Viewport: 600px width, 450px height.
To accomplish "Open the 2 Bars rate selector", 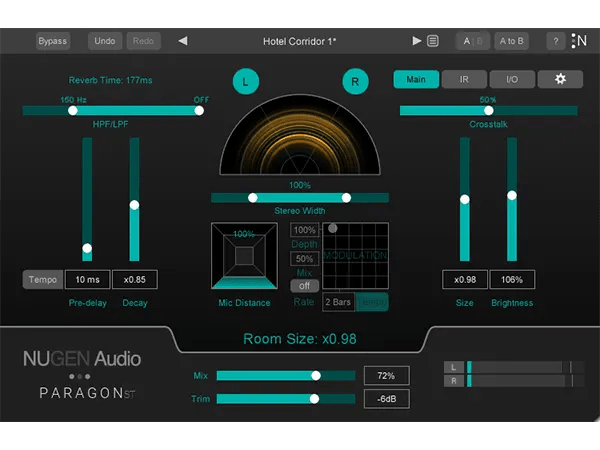I will point(338,302).
